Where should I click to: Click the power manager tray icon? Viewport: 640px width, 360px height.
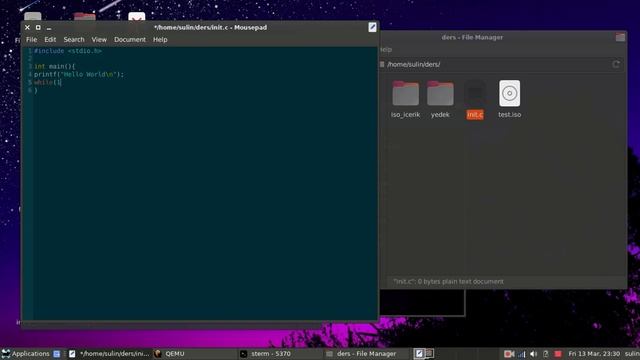coord(546,354)
